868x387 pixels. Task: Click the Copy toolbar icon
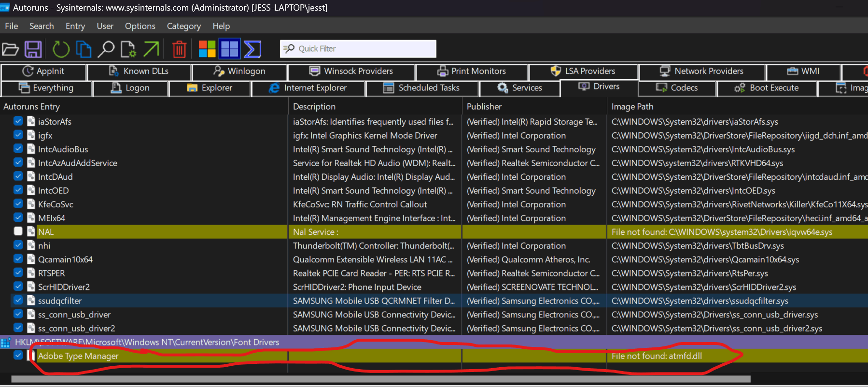click(x=84, y=49)
